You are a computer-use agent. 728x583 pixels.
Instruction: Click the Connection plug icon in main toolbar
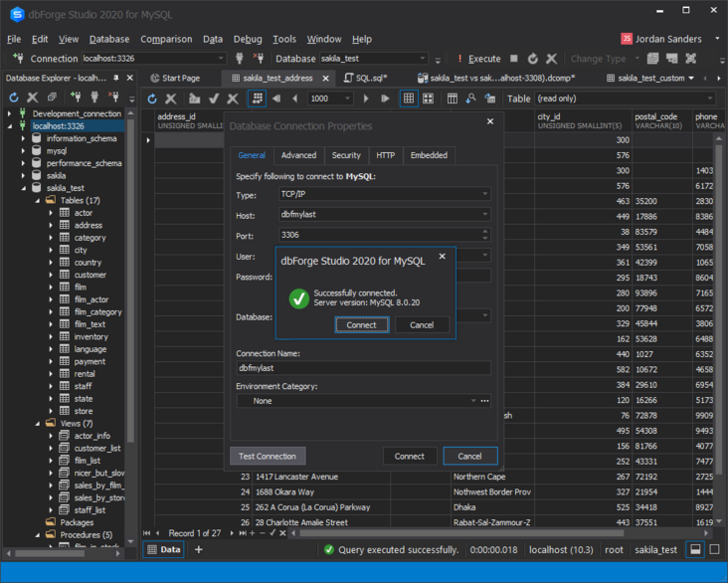click(x=18, y=59)
